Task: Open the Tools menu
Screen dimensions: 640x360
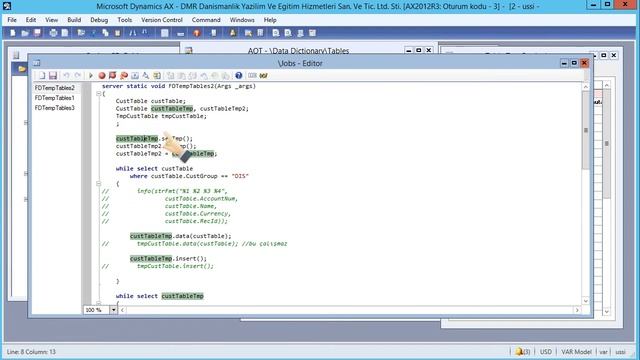Action: tap(124, 20)
